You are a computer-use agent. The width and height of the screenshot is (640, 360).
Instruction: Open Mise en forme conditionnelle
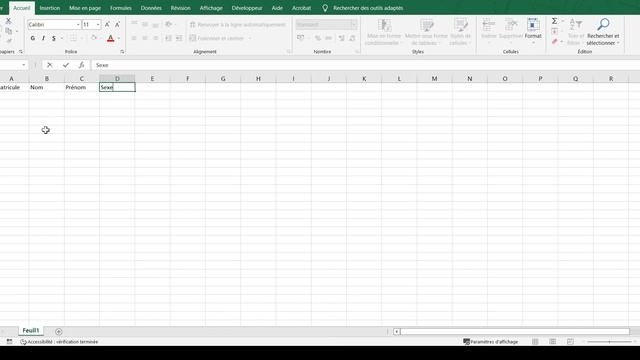point(383,31)
